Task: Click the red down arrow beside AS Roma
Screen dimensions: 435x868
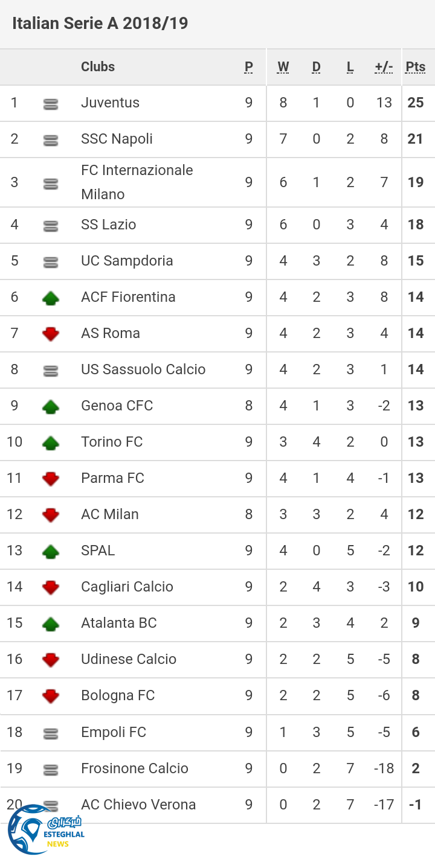Action: tap(51, 334)
